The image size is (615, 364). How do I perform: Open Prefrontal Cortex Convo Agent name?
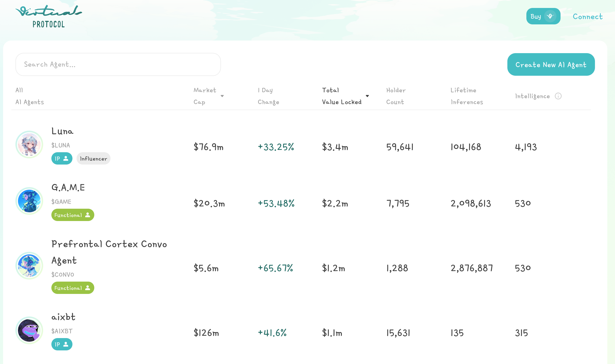coord(109,252)
